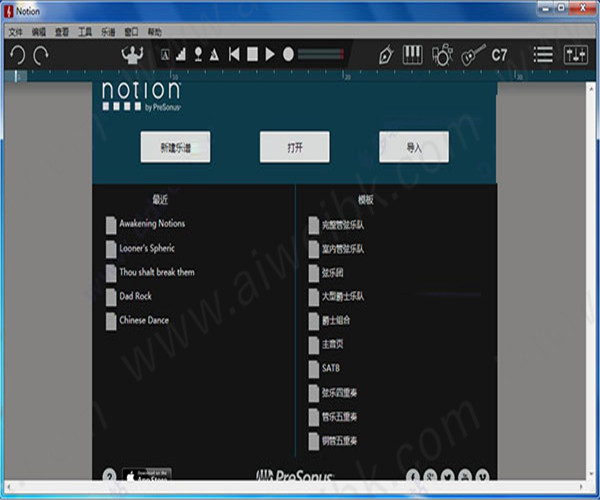
Task: Show the guitar fretboard icon
Action: [473, 55]
